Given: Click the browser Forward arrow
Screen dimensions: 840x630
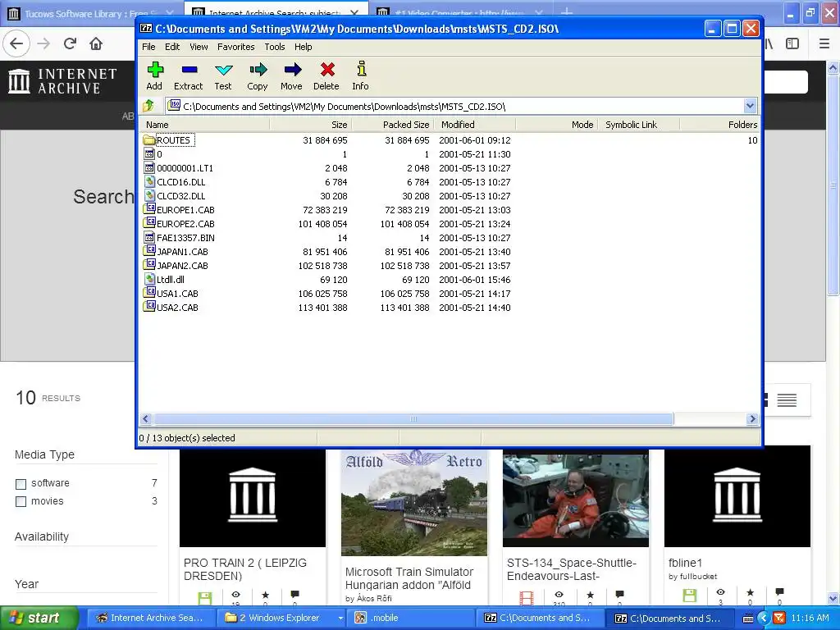Looking at the screenshot, I should pyautogui.click(x=43, y=43).
